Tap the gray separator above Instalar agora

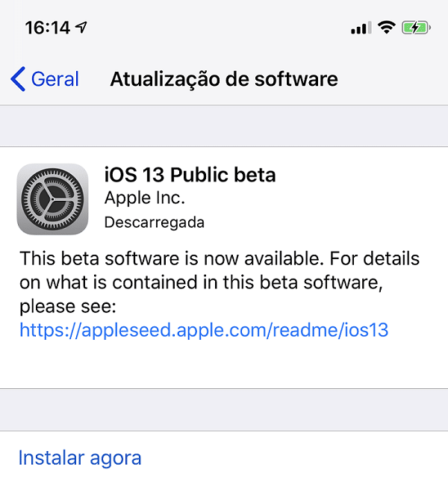coord(224,410)
